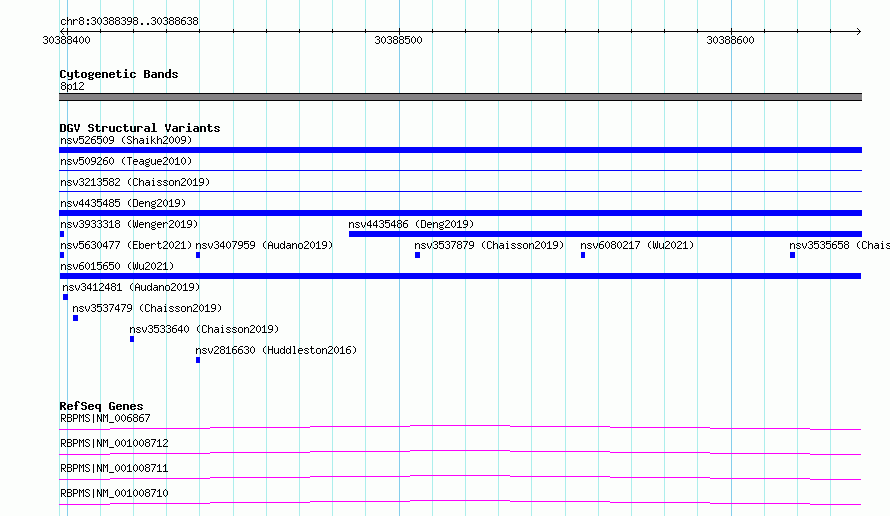This screenshot has height=516, width=890.
Task: Click the 30388500 ruler position label
Action: [x=398, y=40]
